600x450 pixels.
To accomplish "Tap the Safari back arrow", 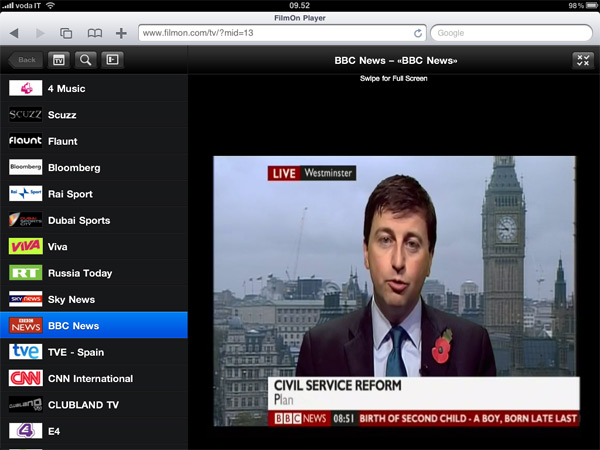I will coord(14,33).
